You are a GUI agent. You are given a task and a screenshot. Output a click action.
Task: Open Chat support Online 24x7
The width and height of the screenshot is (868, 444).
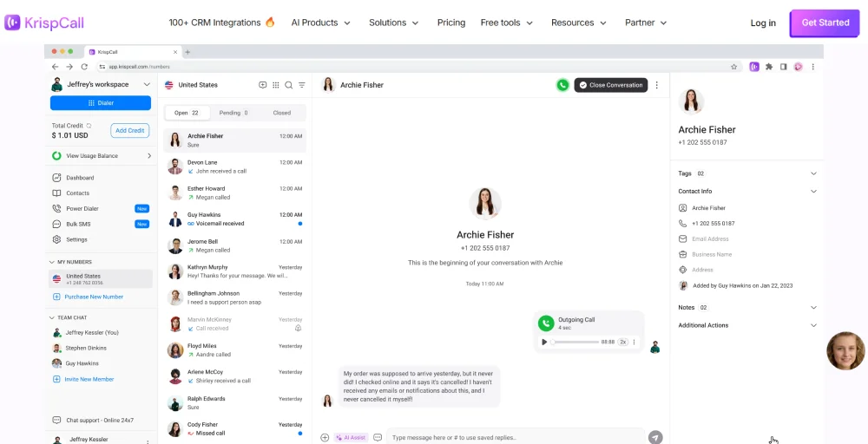pos(93,421)
